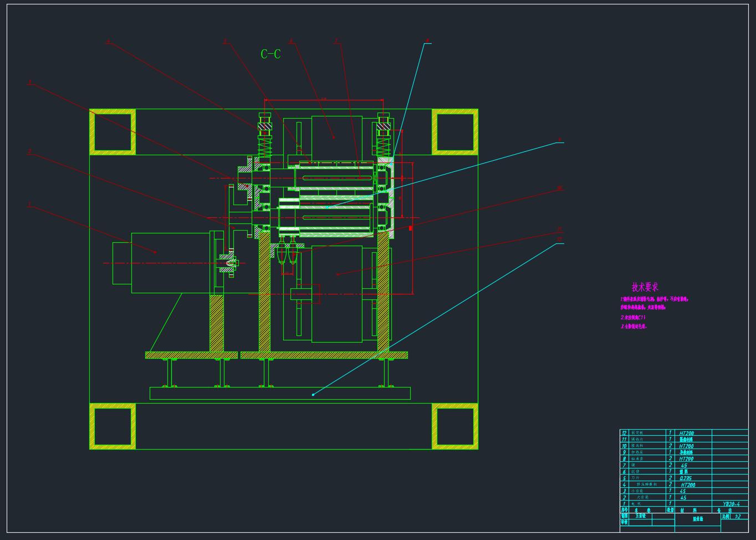Select the small red square marker right of rollers
The image size is (756, 540).
(411, 228)
